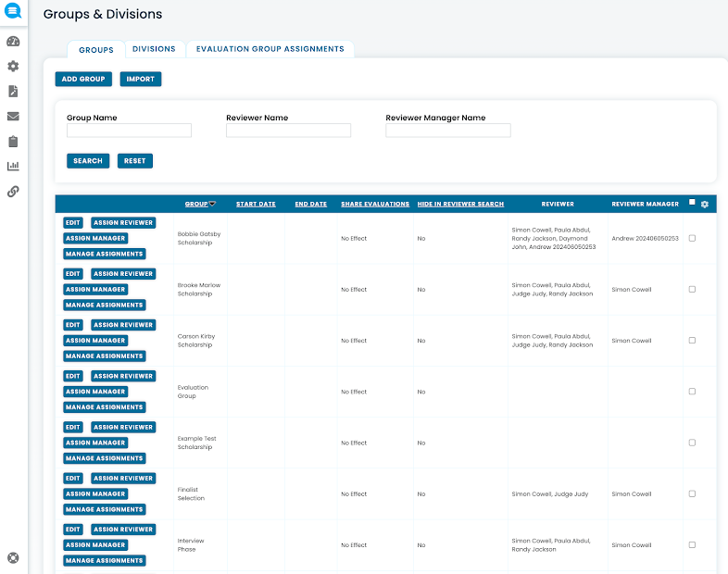Image resolution: width=728 pixels, height=574 pixels.
Task: Click the Search button
Action: click(x=88, y=160)
